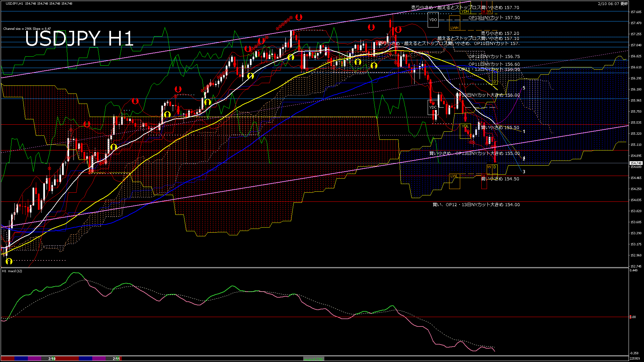Click the YDO marker box
The height and width of the screenshot is (362, 644).
click(x=433, y=20)
